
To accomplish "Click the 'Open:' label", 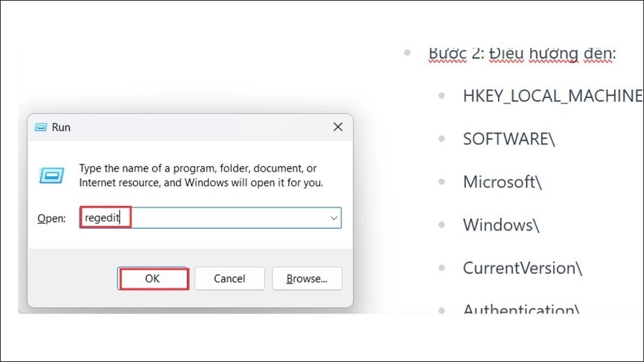I will 52,218.
